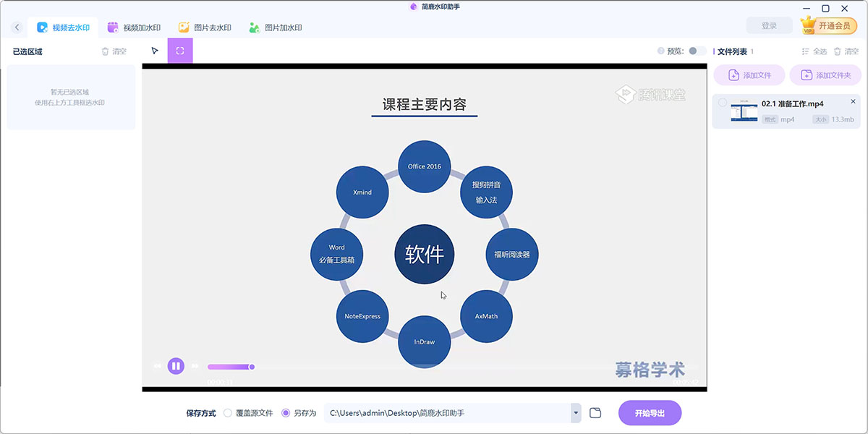The image size is (868, 434).
Task: Seek using the purple video progress bar
Action: coord(229,367)
